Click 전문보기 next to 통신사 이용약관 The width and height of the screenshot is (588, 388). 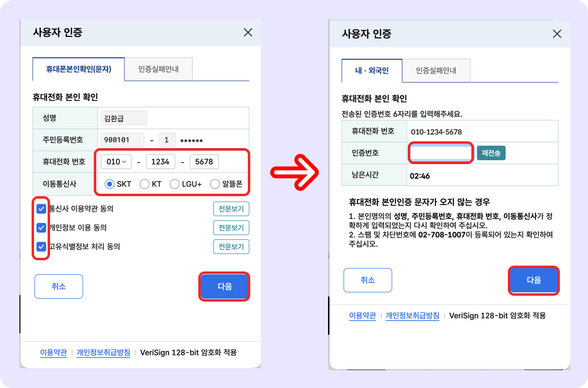click(x=231, y=209)
